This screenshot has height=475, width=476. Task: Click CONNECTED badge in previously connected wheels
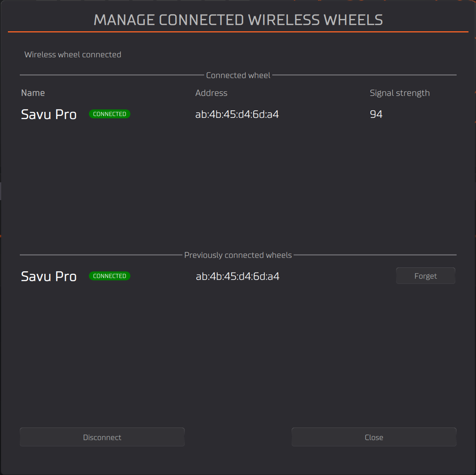(110, 276)
